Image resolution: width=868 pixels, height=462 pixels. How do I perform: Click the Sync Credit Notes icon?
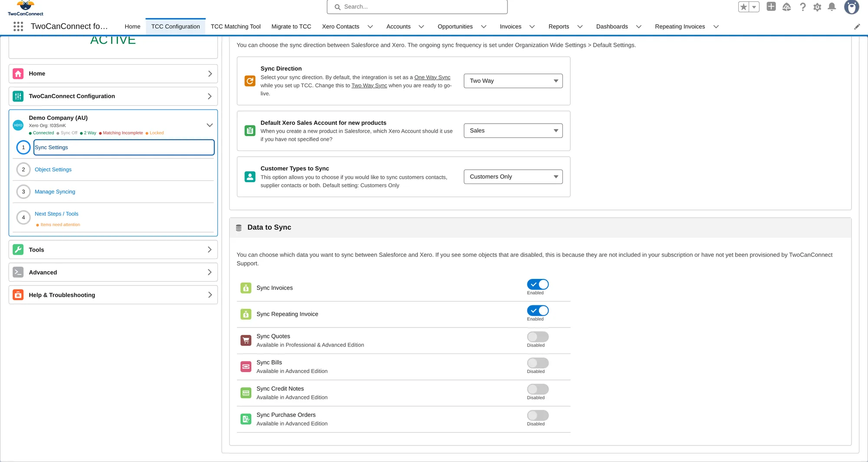pos(246,393)
